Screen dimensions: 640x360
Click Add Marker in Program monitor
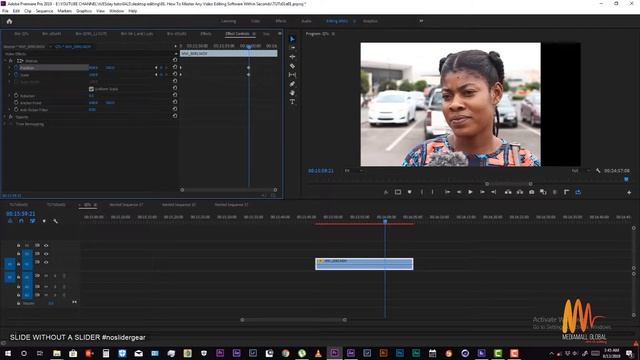coord(409,192)
